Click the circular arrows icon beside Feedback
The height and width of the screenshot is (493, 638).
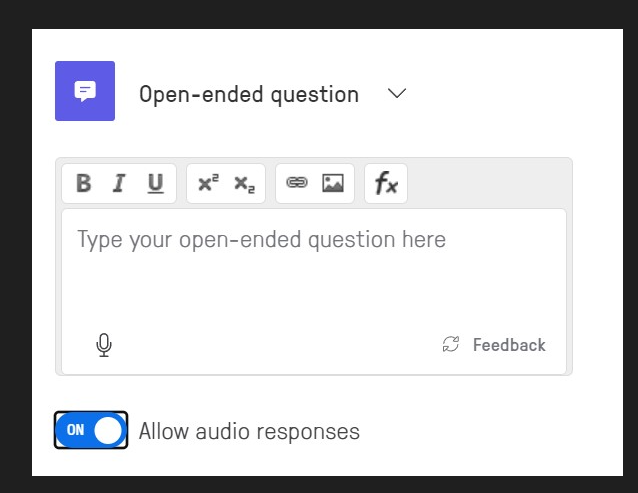pyautogui.click(x=451, y=345)
